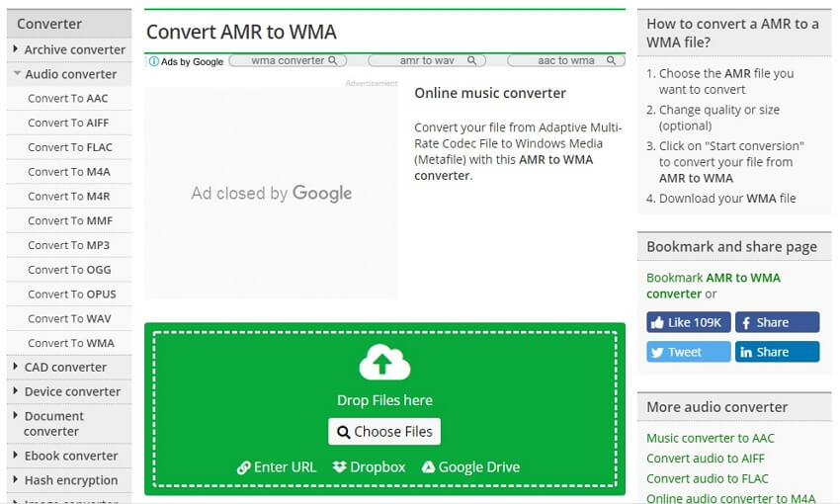Click the wma converter search magnifier icon

[333, 60]
